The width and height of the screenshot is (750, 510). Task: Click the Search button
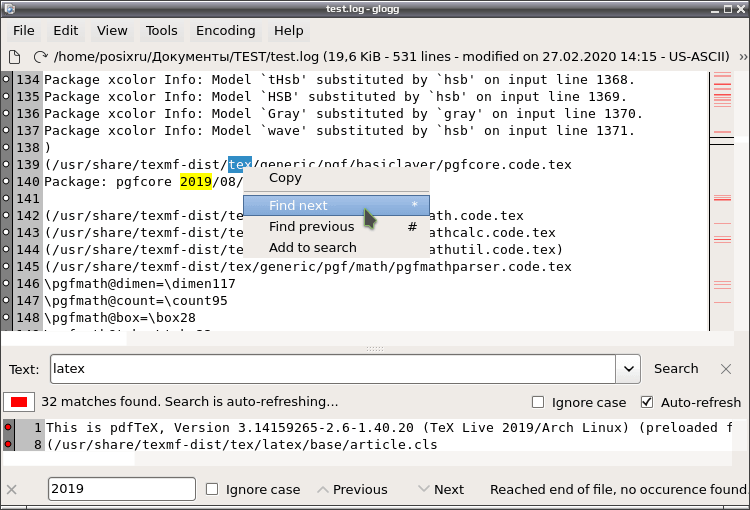[x=676, y=368]
